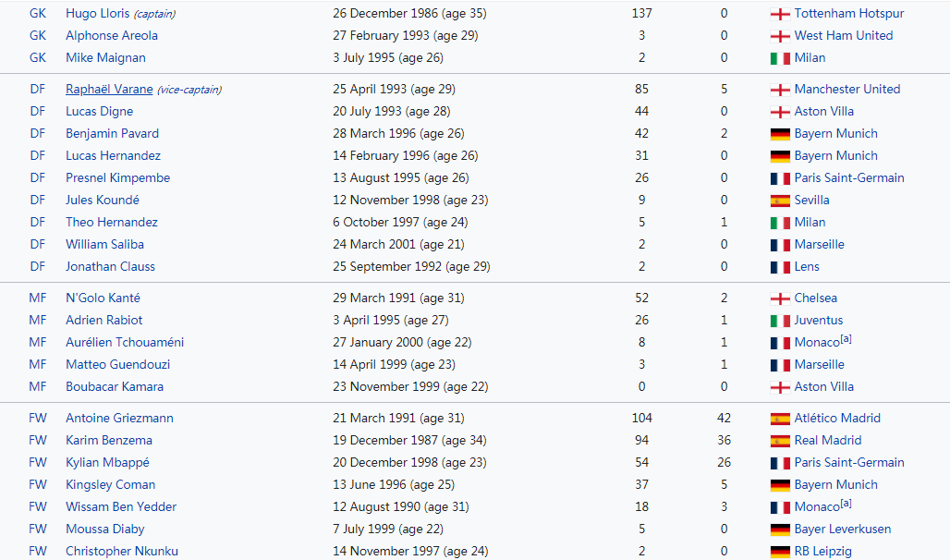Click the Germany flag beside Bayer Leverkusen
The width and height of the screenshot is (950, 560).
[x=780, y=530]
